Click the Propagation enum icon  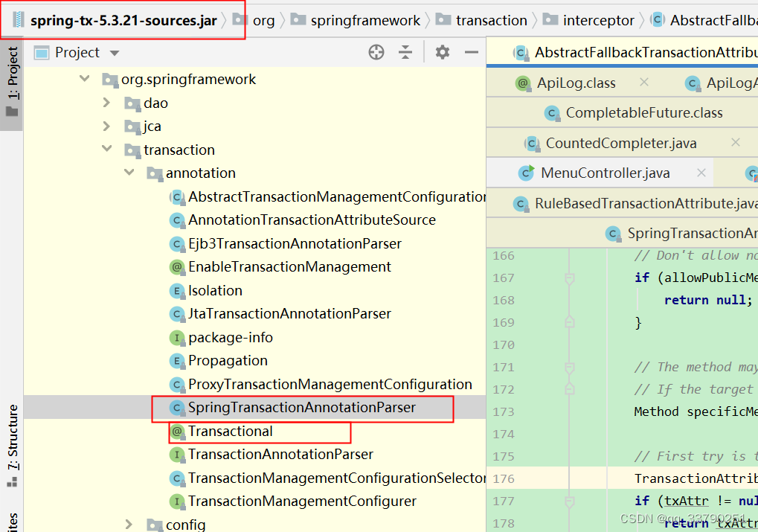point(177,362)
